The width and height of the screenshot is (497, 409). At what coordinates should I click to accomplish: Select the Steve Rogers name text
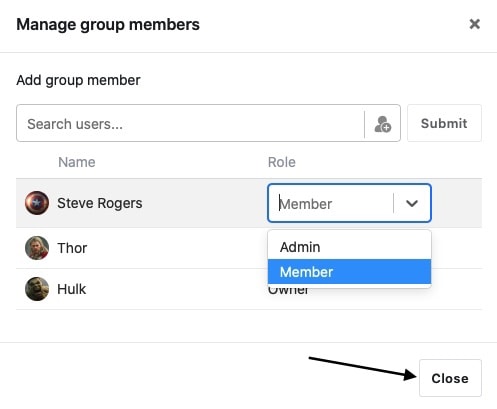click(100, 203)
